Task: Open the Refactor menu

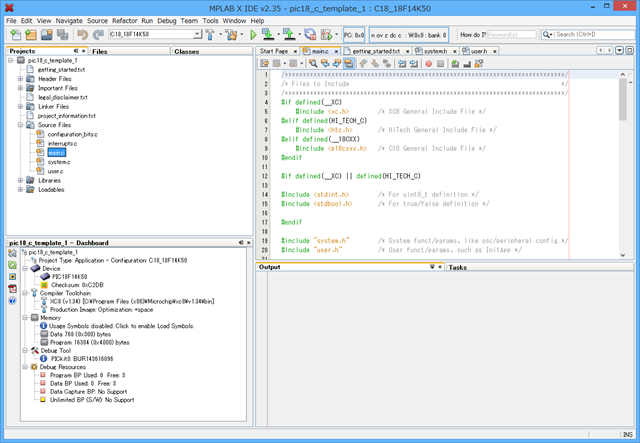Action: point(125,20)
